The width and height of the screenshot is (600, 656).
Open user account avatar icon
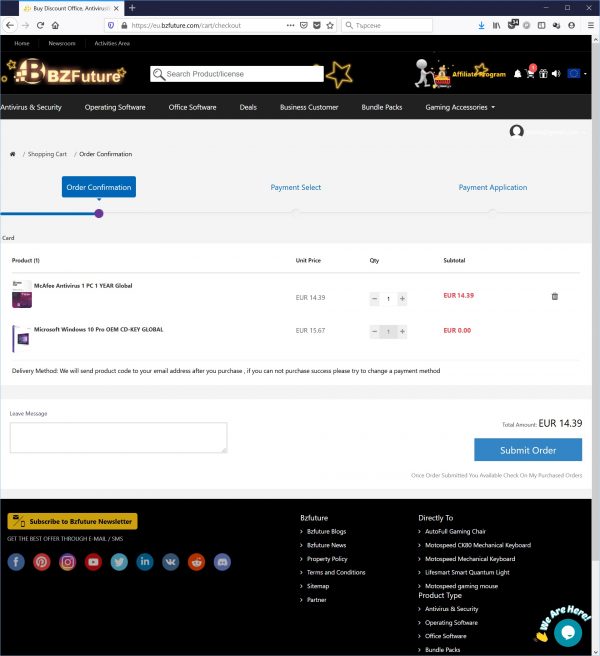[517, 131]
